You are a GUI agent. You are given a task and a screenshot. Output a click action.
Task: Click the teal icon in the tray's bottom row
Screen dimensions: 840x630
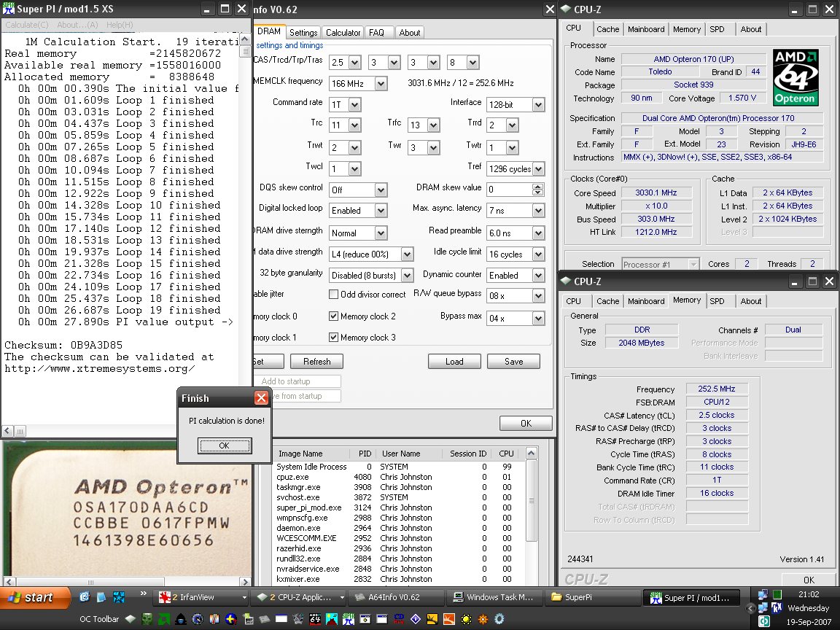click(764, 621)
